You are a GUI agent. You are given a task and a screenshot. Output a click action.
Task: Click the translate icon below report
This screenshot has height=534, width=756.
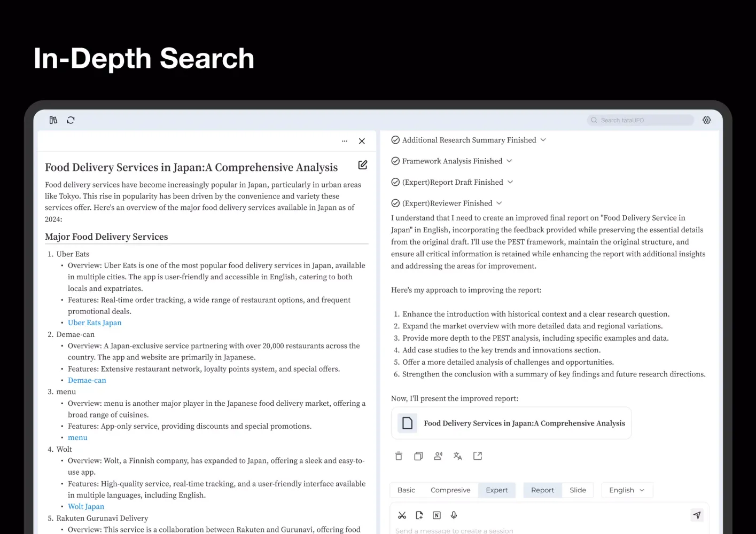(458, 456)
